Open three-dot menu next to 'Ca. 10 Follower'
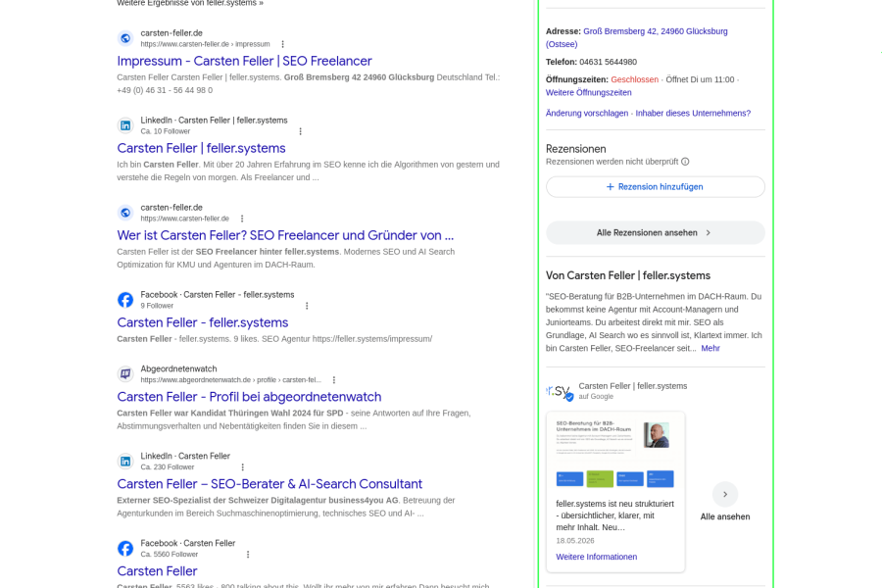The image size is (882, 588). (x=301, y=131)
